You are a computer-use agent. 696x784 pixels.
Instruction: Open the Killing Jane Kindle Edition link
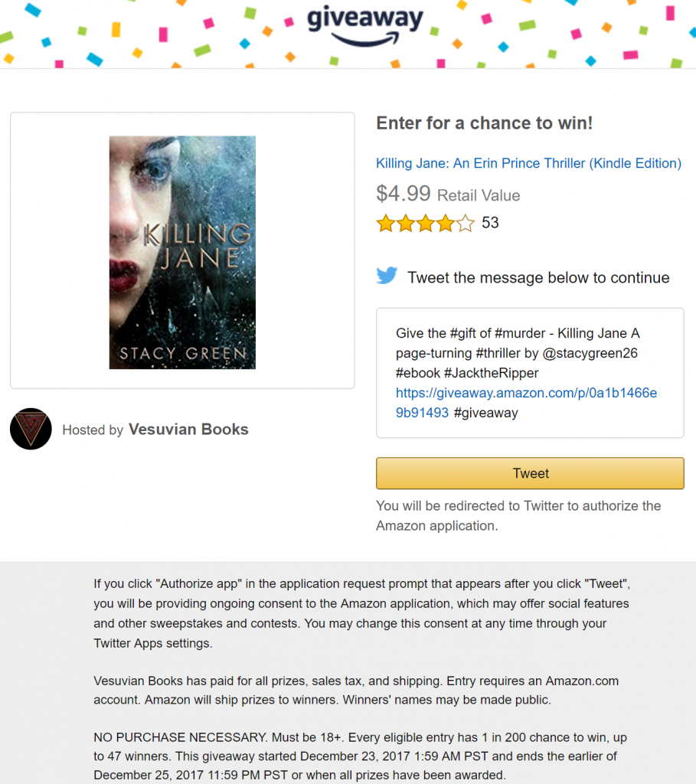528,164
